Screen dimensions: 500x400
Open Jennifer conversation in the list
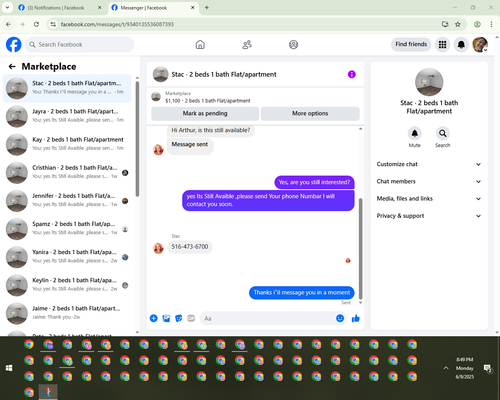click(x=67, y=201)
